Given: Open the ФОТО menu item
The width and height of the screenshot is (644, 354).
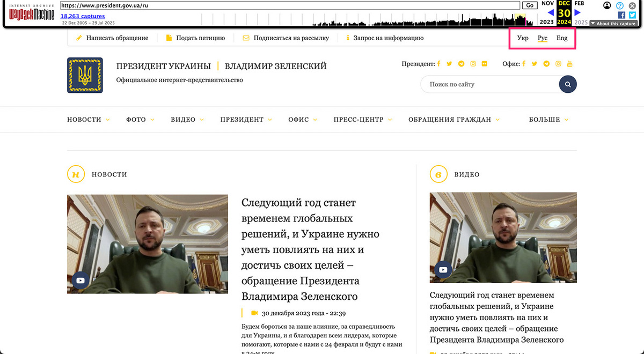Looking at the screenshot, I should pos(136,119).
